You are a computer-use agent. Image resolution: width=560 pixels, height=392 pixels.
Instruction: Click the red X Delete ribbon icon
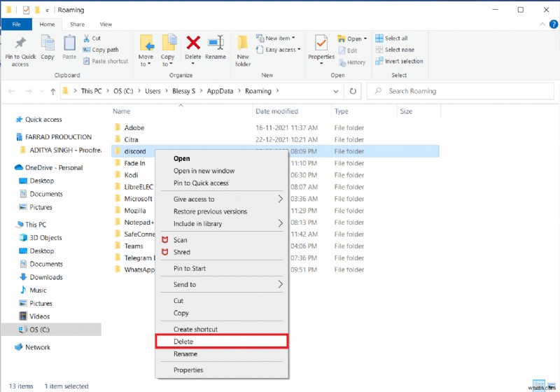tap(193, 43)
